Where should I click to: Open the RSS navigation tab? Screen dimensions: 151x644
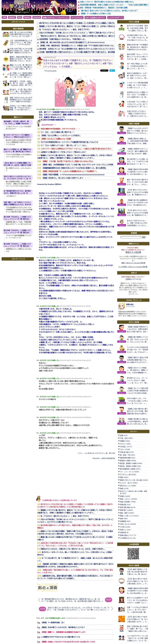coord(20,17)
